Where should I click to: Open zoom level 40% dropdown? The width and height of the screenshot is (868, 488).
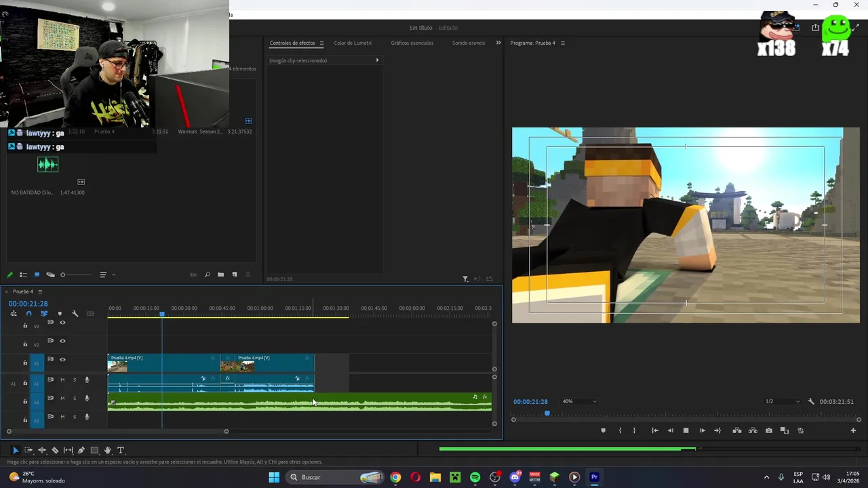pyautogui.click(x=579, y=401)
